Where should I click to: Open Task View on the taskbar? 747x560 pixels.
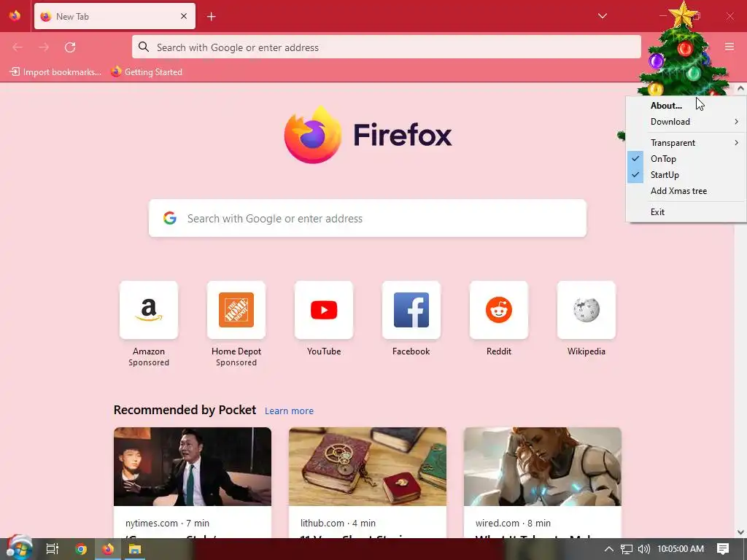click(53, 549)
